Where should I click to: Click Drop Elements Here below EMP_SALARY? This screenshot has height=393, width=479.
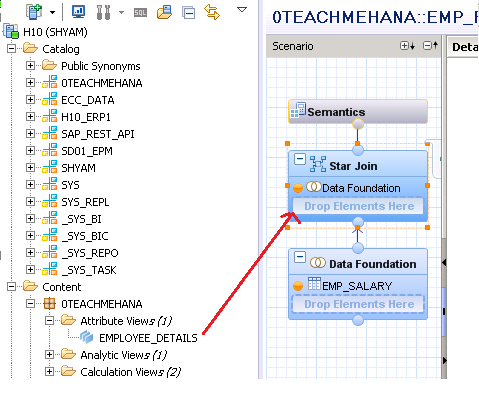coord(358,304)
